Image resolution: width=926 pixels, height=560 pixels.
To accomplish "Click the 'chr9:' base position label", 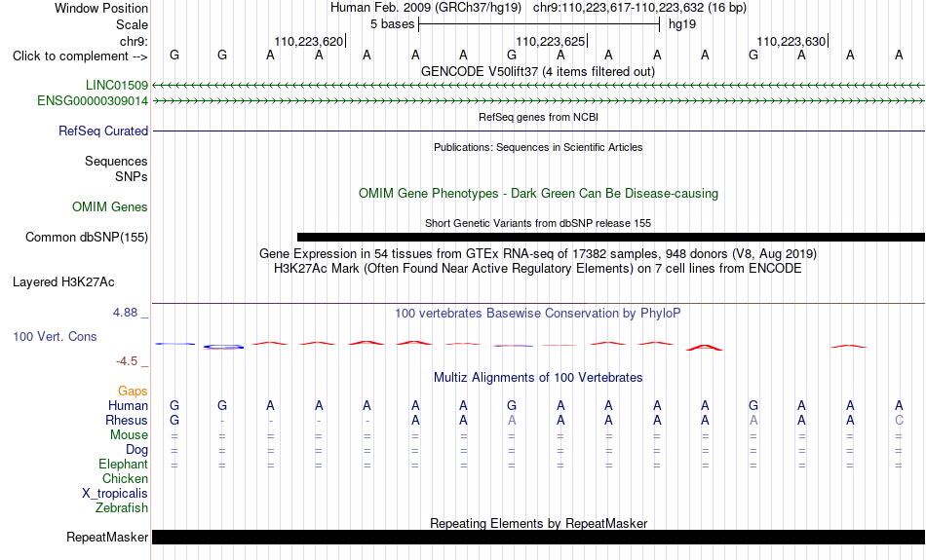I will [135, 41].
